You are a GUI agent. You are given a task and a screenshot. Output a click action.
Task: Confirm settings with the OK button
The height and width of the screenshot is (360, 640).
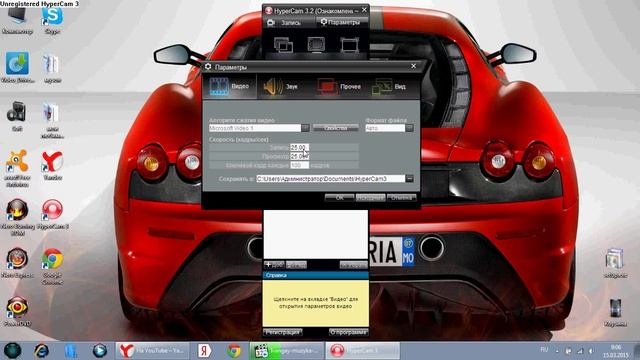(339, 198)
